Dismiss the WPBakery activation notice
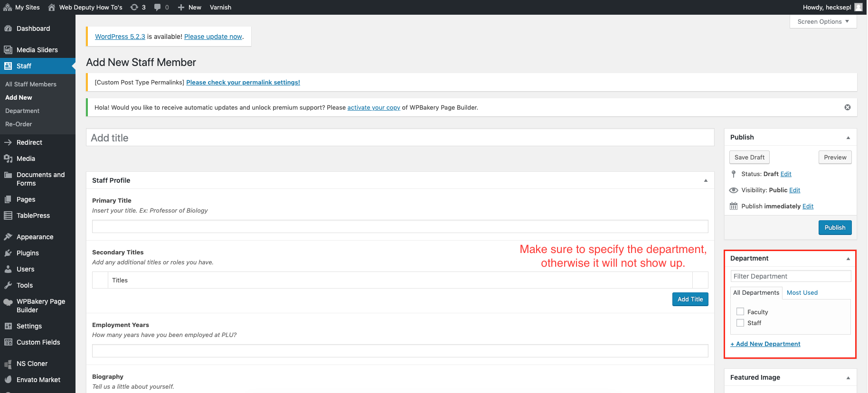This screenshot has height=393, width=868. point(848,107)
